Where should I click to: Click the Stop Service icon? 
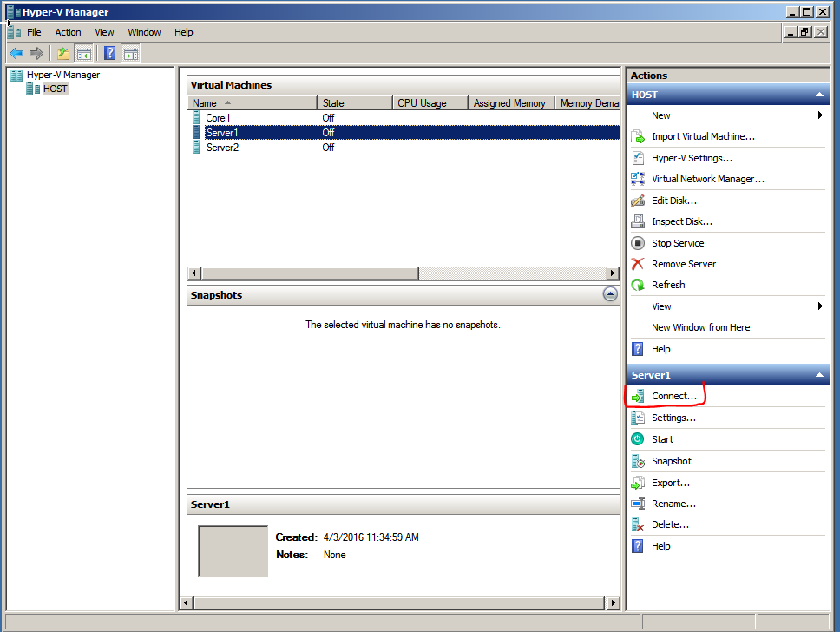[x=638, y=243]
